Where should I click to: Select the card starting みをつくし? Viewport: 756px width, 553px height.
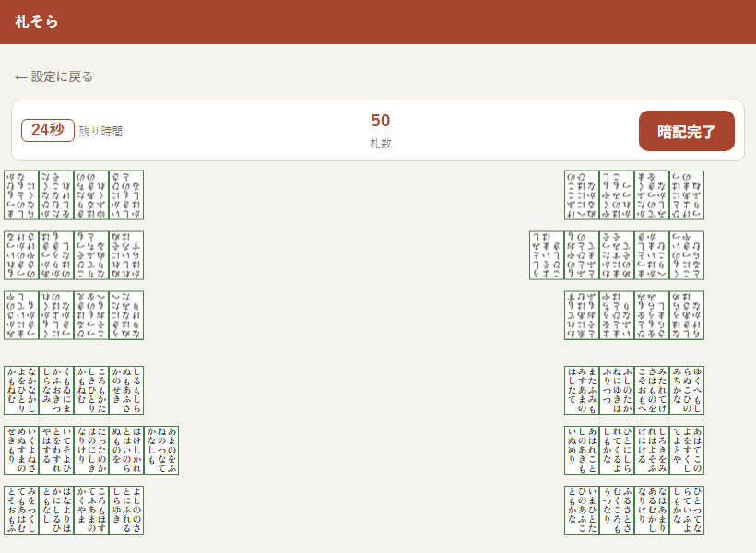pos(21,510)
